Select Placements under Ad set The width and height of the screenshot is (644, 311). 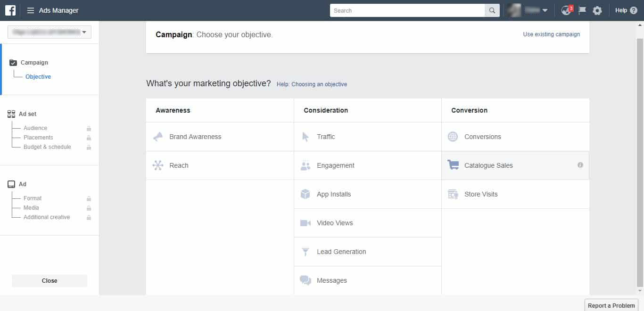point(38,138)
